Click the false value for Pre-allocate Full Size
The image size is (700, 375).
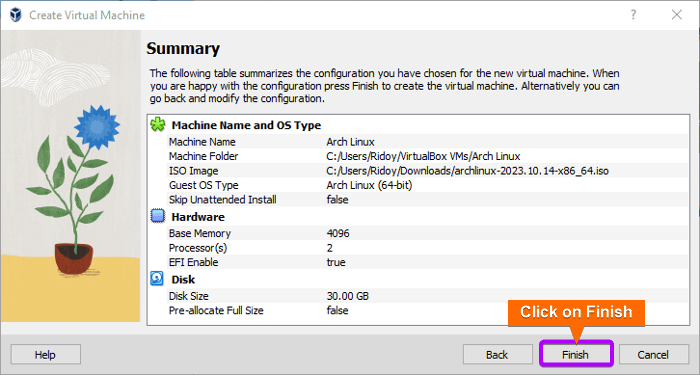click(x=337, y=310)
